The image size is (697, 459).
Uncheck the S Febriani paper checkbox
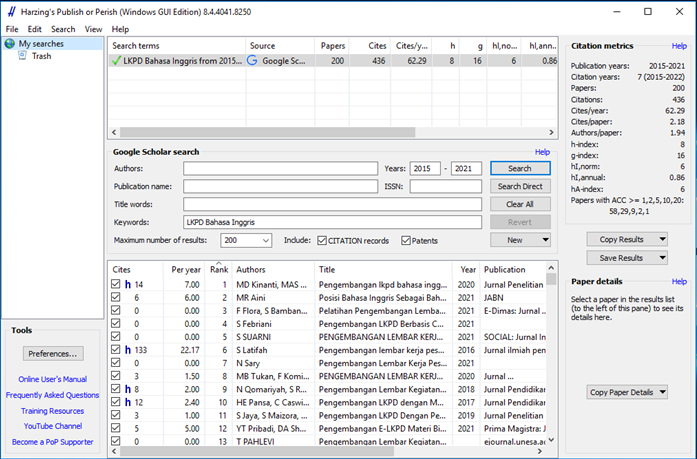[x=116, y=323]
